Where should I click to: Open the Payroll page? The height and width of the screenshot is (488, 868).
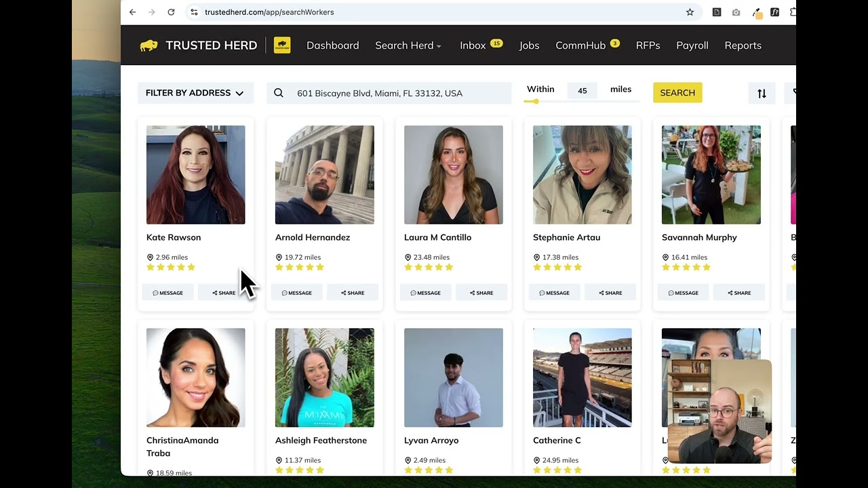[x=692, y=45]
